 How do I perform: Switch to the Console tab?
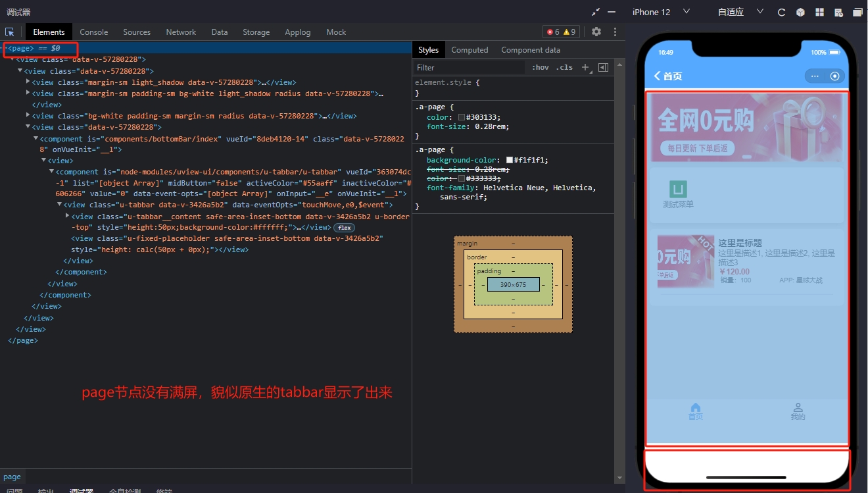point(94,32)
